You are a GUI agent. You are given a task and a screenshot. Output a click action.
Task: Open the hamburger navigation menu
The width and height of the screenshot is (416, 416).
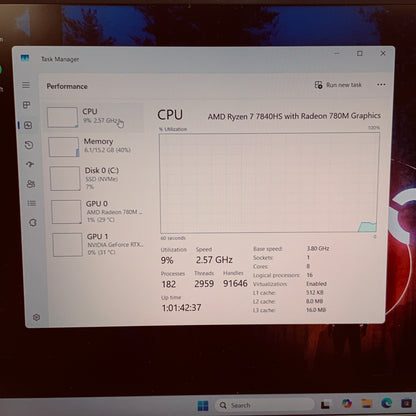[x=26, y=85]
